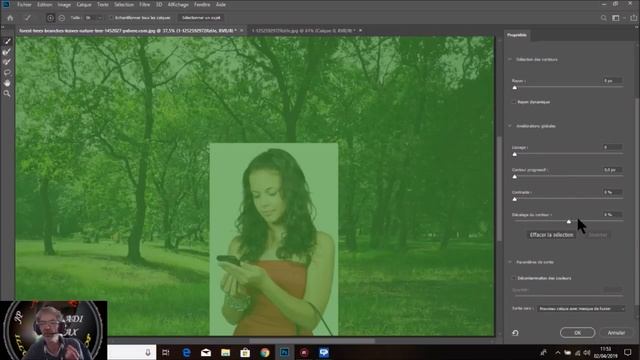Open the Calque menu
Screen dimensions: 640x360
[x=84, y=4]
